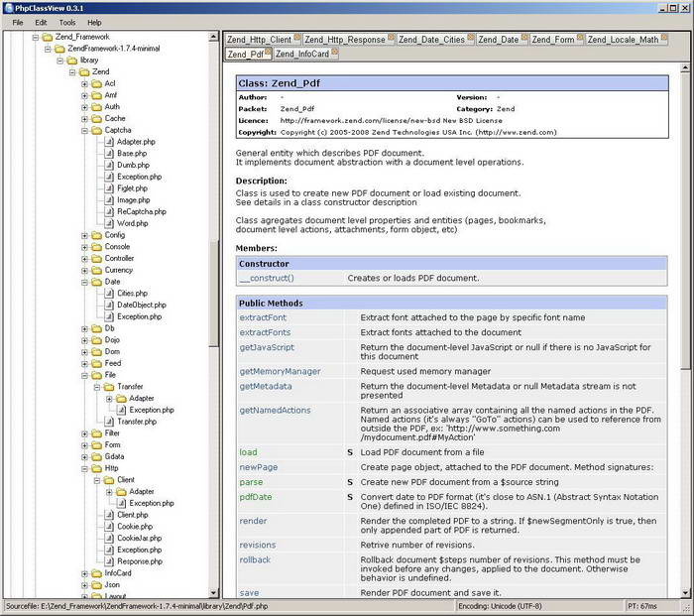Click the Figlet.php file icon
This screenshot has height=616, width=694.
coord(109,188)
